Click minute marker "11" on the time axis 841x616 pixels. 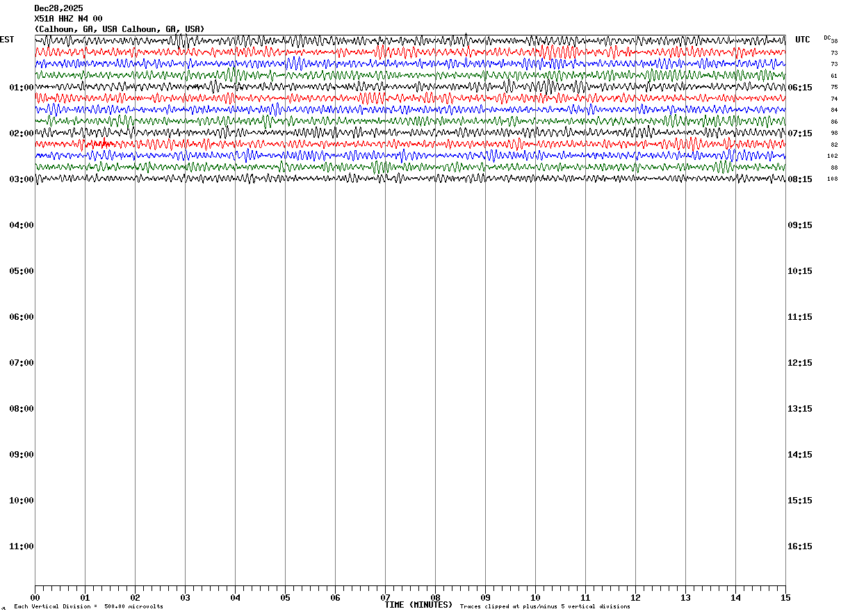pyautogui.click(x=585, y=597)
